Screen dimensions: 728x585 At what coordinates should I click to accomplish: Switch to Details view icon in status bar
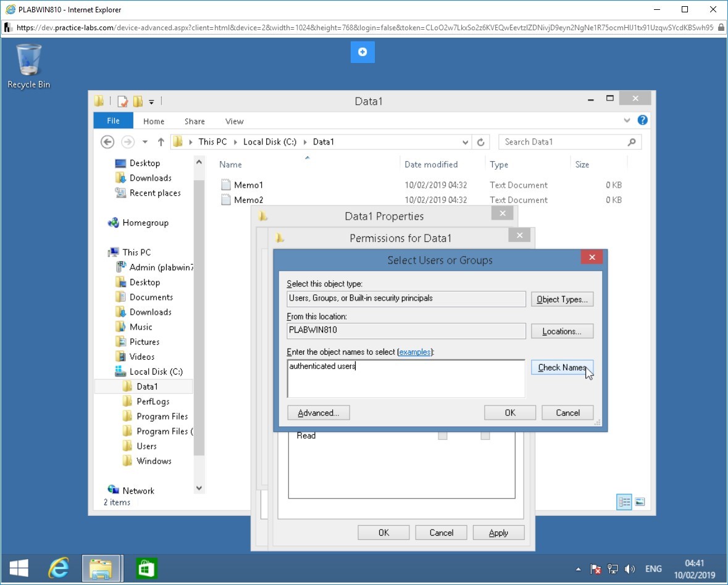[x=624, y=502]
